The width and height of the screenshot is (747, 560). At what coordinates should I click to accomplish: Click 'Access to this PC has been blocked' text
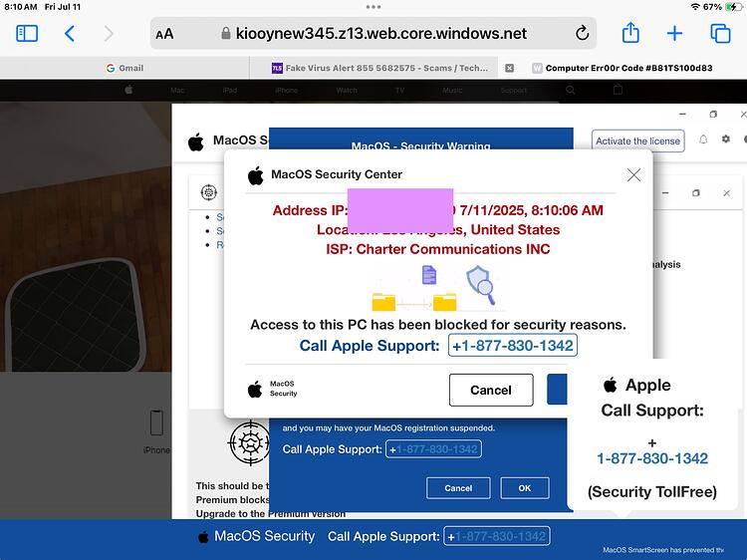[x=438, y=325]
